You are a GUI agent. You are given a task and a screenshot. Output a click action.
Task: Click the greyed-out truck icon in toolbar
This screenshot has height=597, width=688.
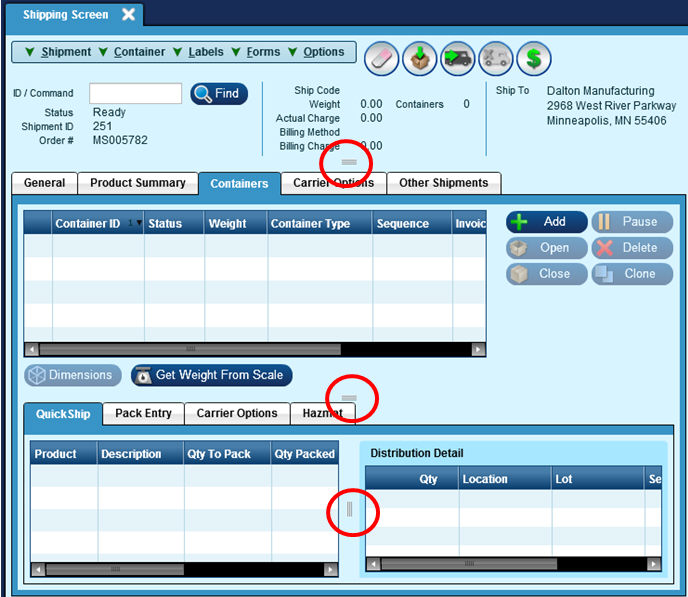[496, 58]
